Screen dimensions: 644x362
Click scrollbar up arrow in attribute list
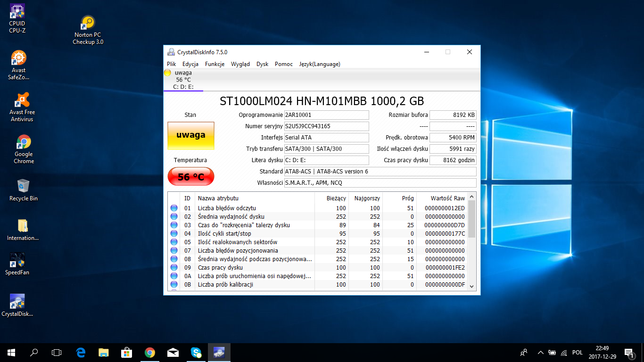472,196
